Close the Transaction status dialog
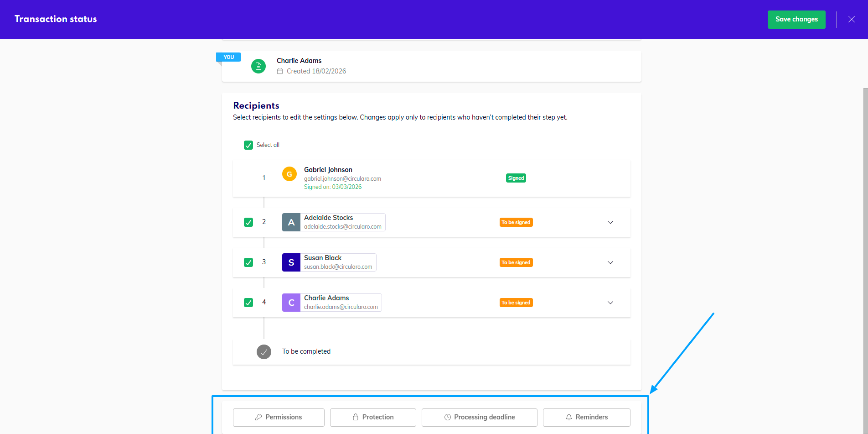Viewport: 868px width, 434px height. tap(851, 19)
